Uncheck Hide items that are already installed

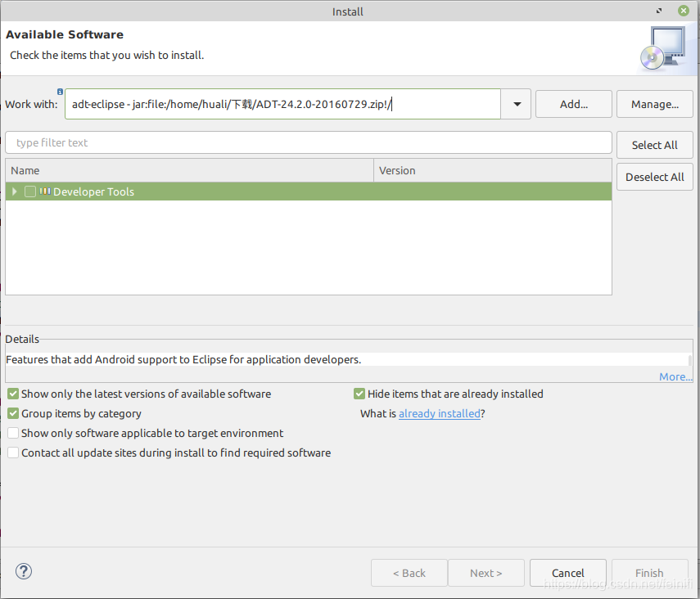[359, 394]
